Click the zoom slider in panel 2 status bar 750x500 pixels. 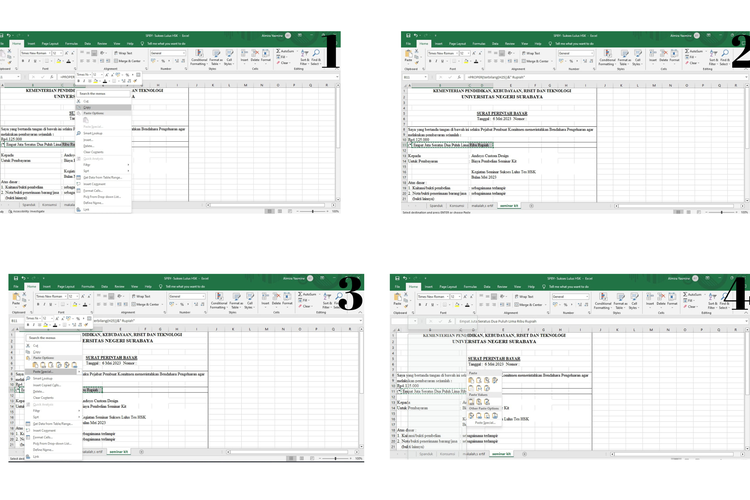[720, 212]
